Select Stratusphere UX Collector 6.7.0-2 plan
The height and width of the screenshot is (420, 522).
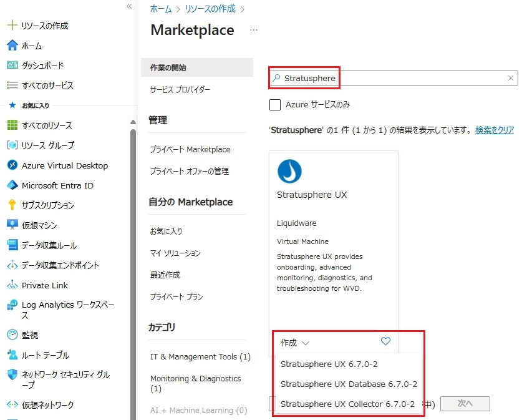(349, 404)
